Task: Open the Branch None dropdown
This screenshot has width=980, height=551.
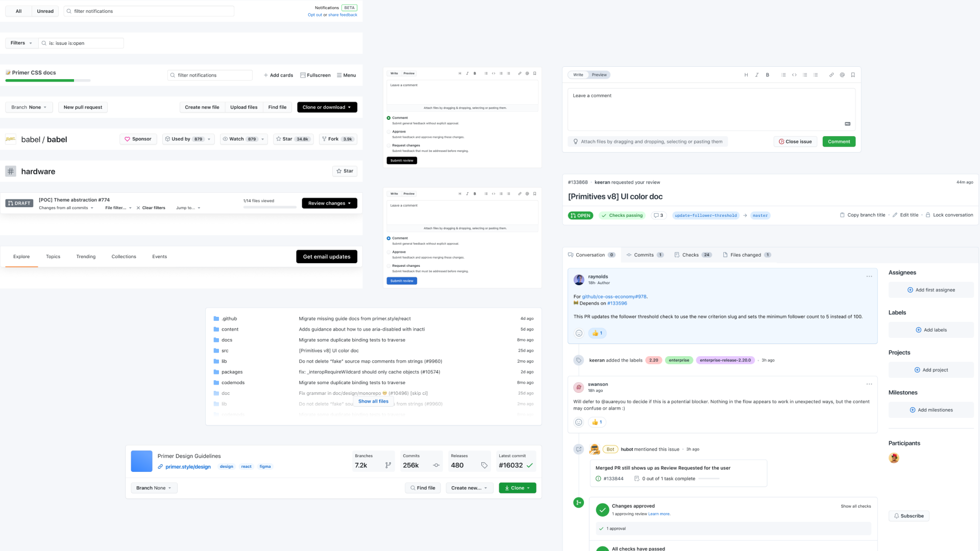Action: tap(29, 107)
